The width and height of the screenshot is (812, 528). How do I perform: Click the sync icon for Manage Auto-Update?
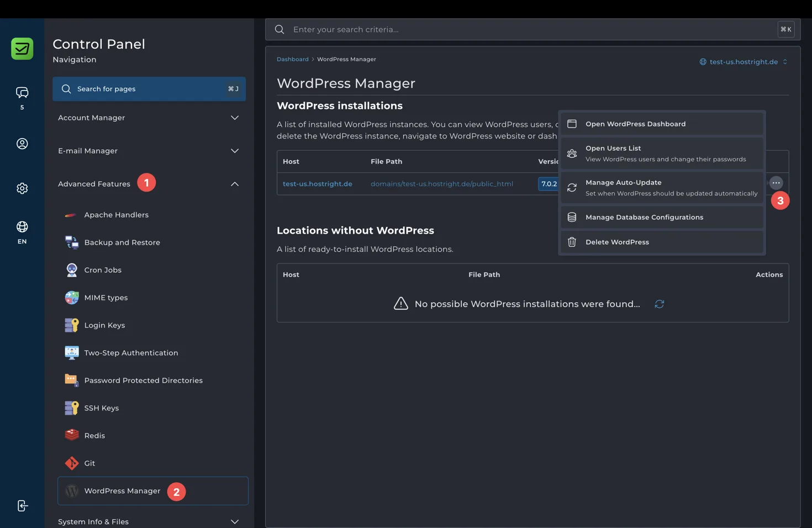click(x=572, y=188)
